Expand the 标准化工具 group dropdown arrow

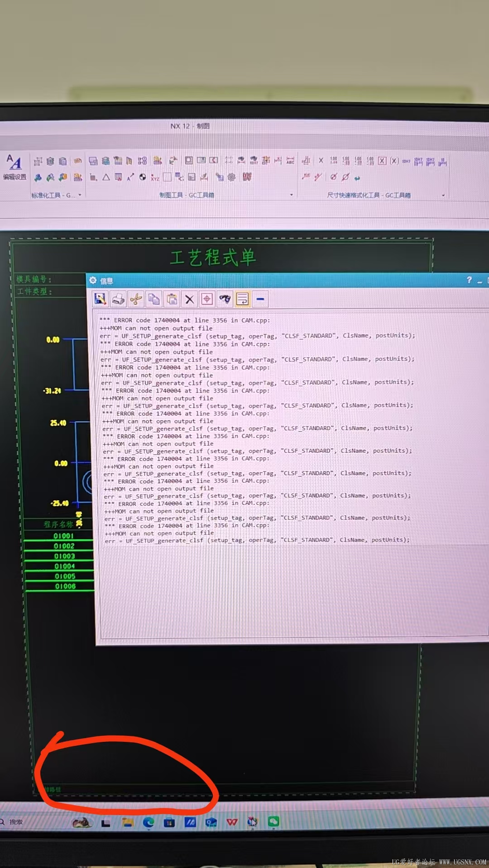coord(80,195)
